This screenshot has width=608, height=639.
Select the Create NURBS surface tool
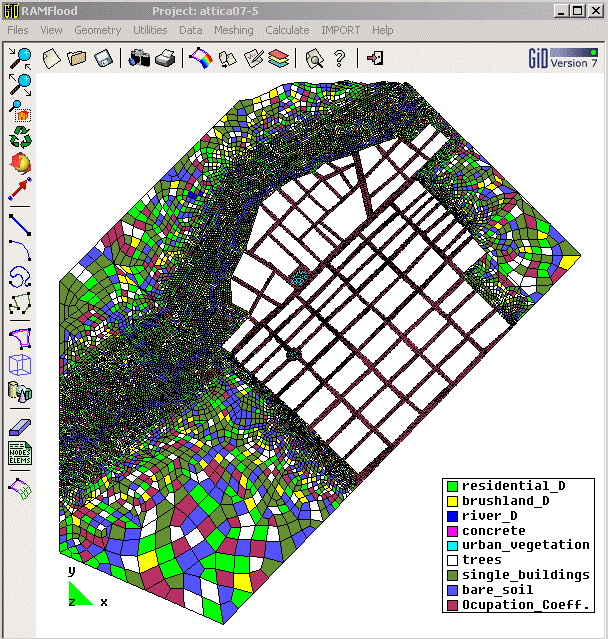tap(20, 337)
